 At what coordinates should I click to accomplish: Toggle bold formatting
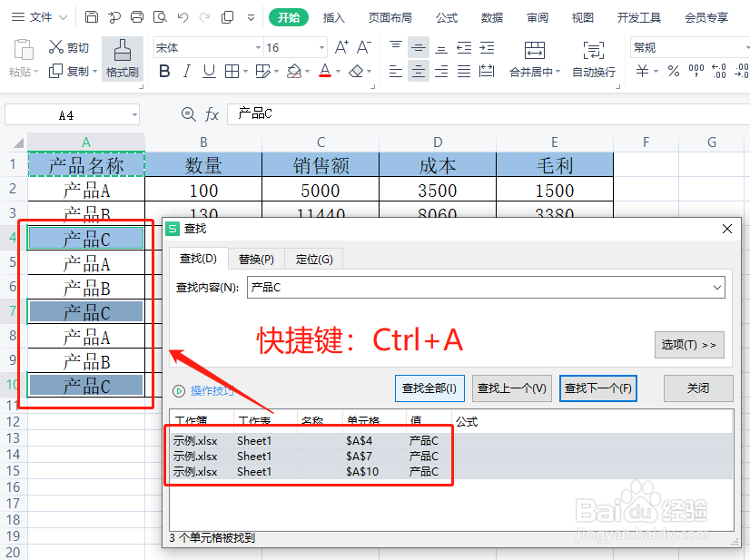pos(163,70)
